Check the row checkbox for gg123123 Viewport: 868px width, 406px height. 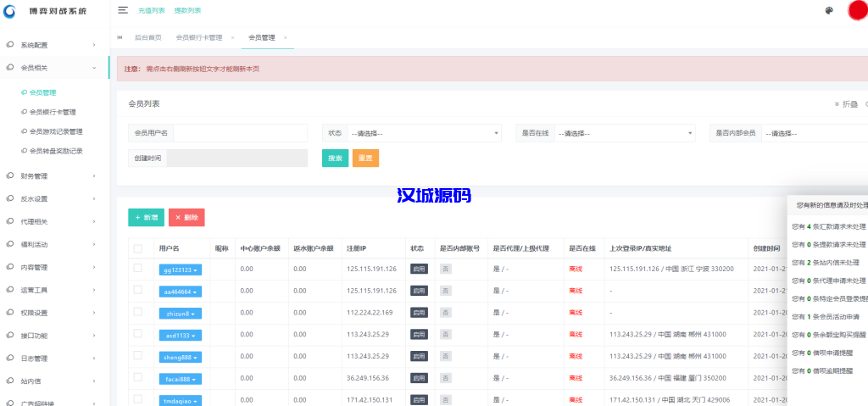pos(138,269)
